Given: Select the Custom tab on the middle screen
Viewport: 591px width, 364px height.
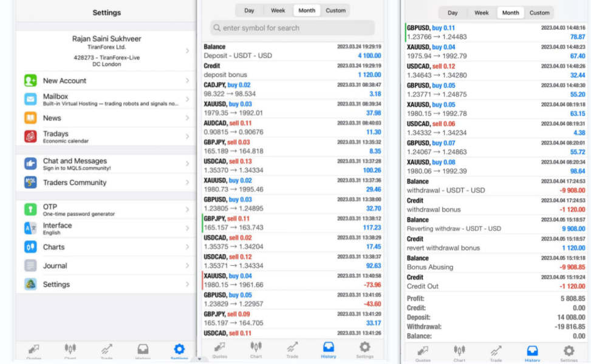Looking at the screenshot, I should click(x=335, y=10).
